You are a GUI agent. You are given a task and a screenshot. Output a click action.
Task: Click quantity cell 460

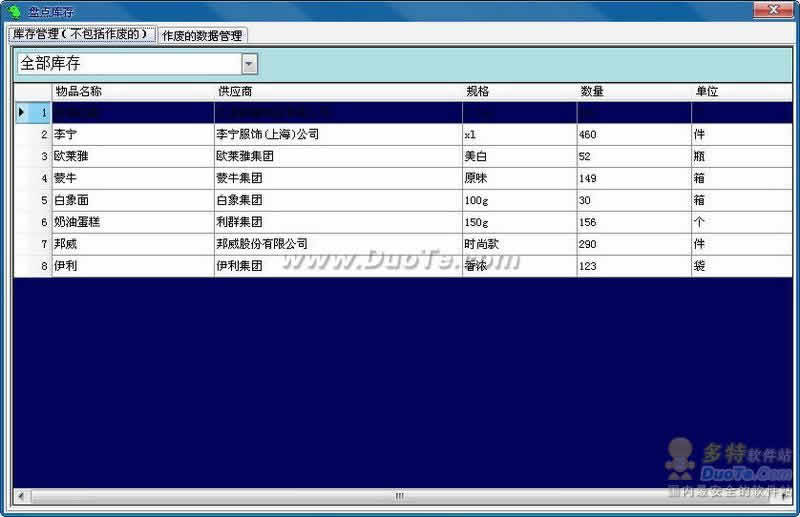pos(634,135)
